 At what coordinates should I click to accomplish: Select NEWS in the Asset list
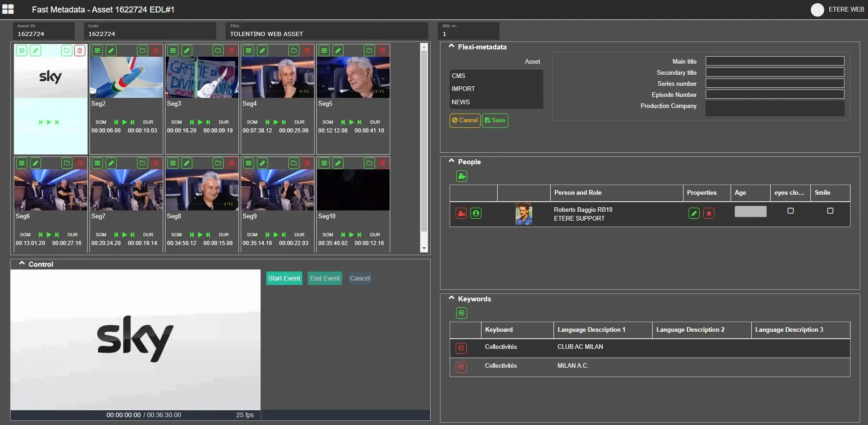(461, 102)
